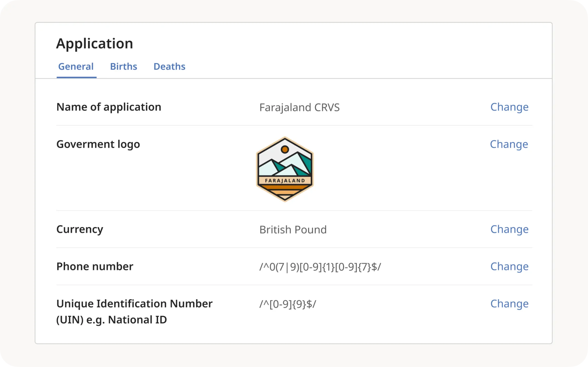Image resolution: width=588 pixels, height=367 pixels.
Task: Click the Phone number row label
Action: coord(95,267)
